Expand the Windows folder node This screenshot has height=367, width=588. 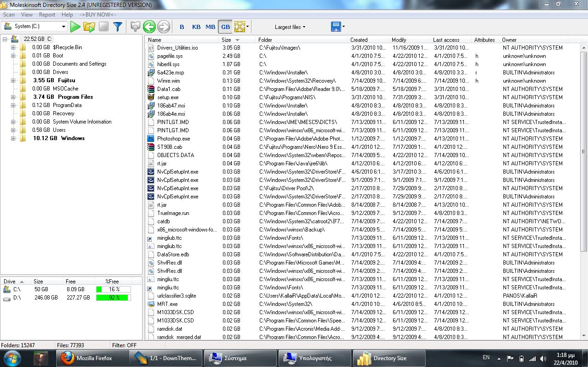coord(13,138)
